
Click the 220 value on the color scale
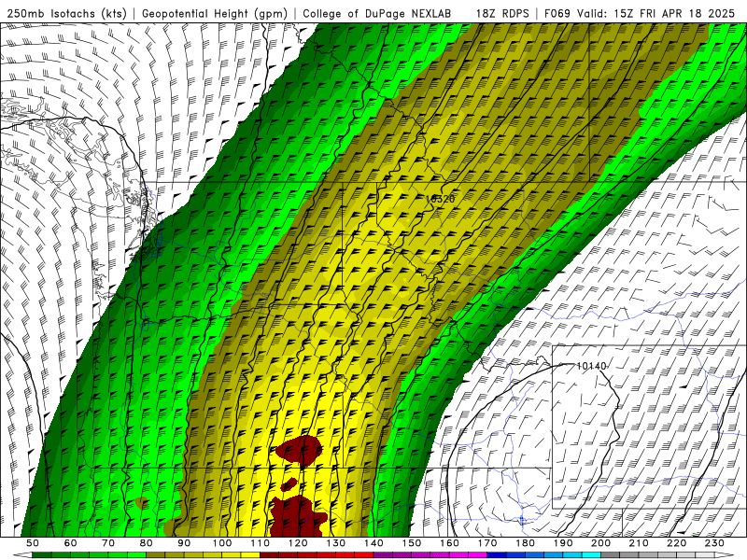(x=678, y=543)
